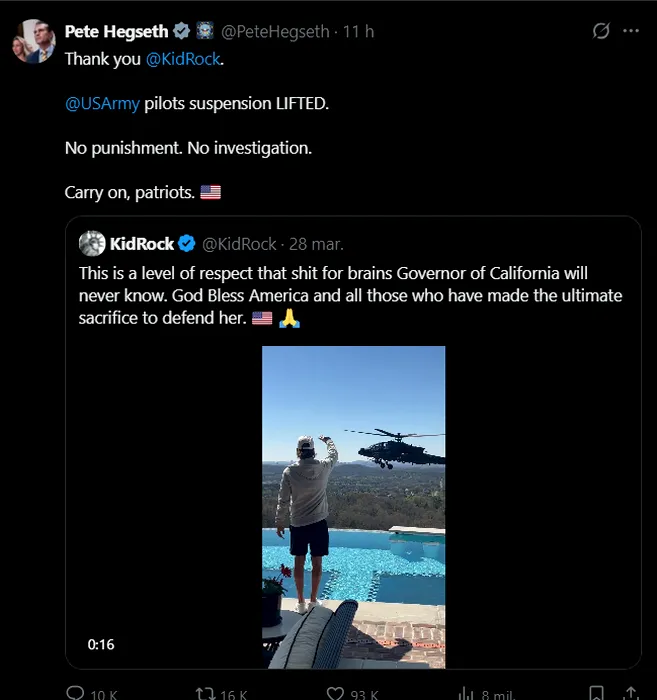Viewport: 657px width, 700px height.
Task: Like the post with the heart icon
Action: click(336, 693)
